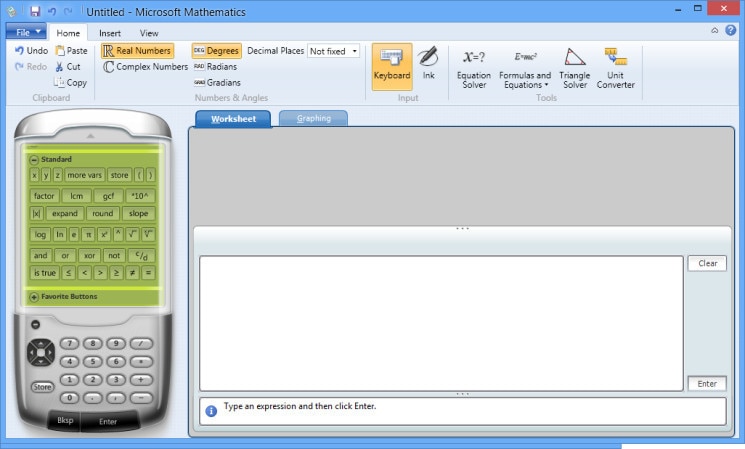Click the round function key
Viewport: 745px width, 449px height.
coord(103,214)
